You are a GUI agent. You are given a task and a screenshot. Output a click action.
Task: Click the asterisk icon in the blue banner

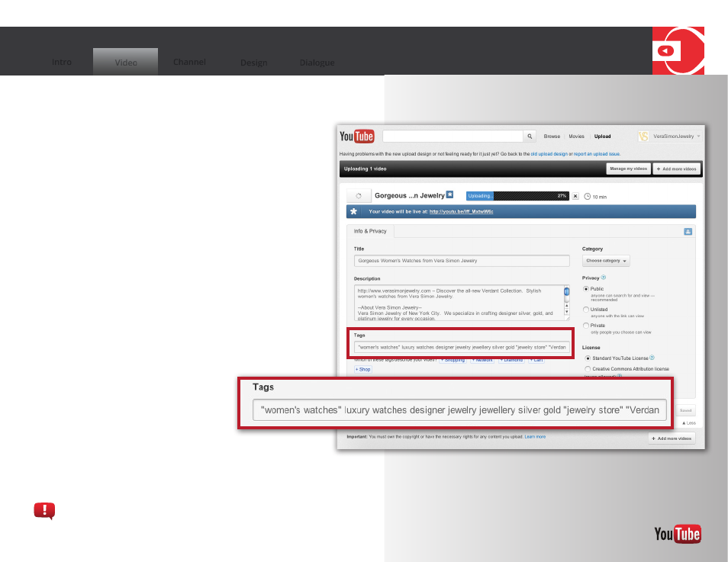click(354, 211)
